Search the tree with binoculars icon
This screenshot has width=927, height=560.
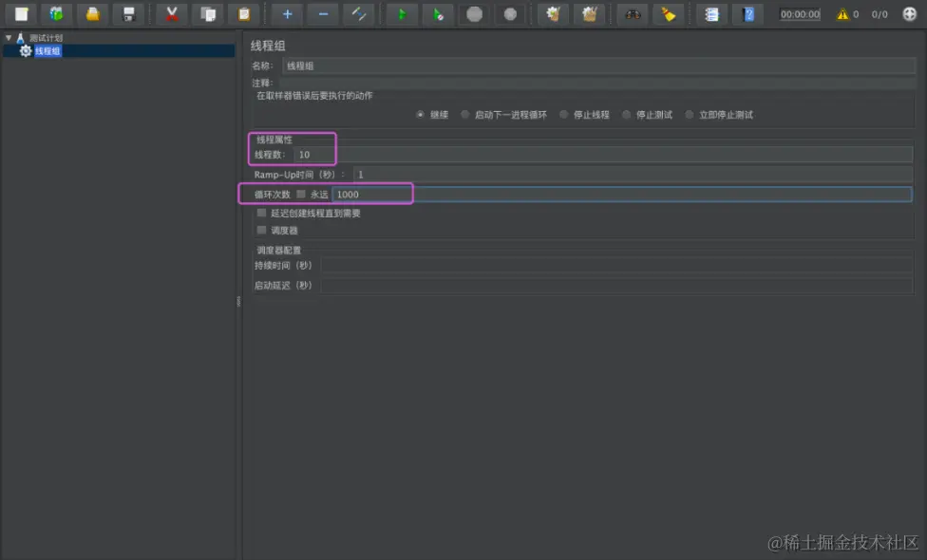pos(633,14)
